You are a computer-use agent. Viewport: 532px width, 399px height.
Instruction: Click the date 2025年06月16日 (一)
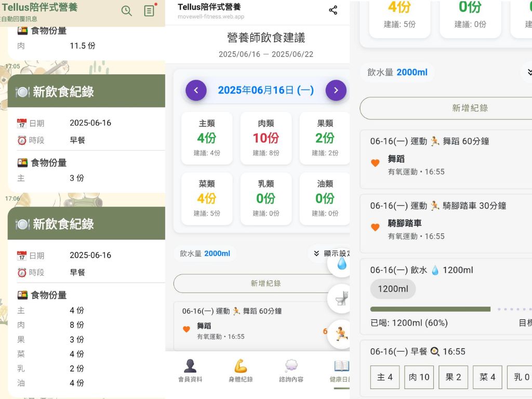tap(265, 90)
